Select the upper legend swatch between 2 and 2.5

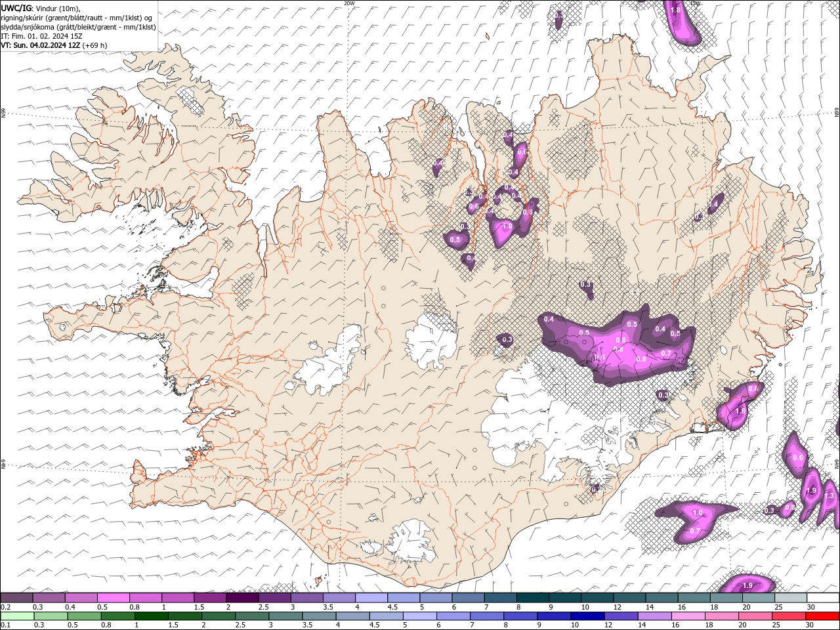pos(243,598)
